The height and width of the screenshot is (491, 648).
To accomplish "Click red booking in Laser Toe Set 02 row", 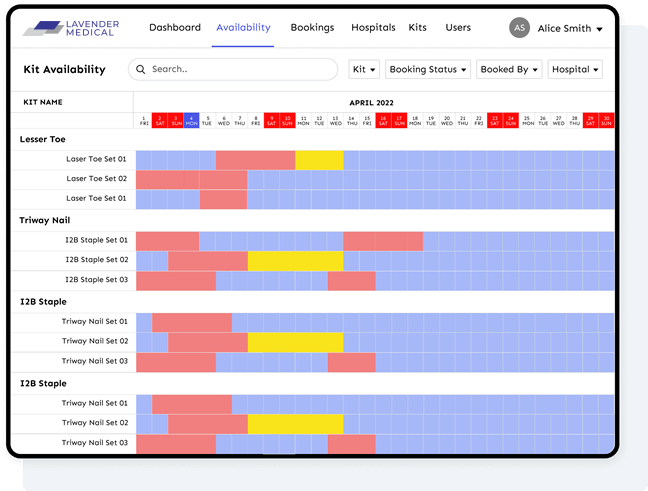I will coord(191,180).
